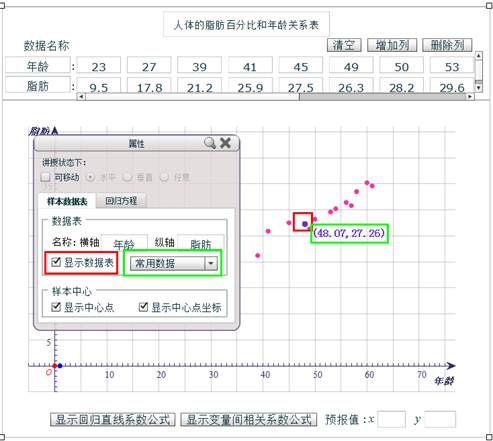This screenshot has width=493, height=441.
Task: Toggle 显示数据表 checkbox
Action: tap(56, 262)
